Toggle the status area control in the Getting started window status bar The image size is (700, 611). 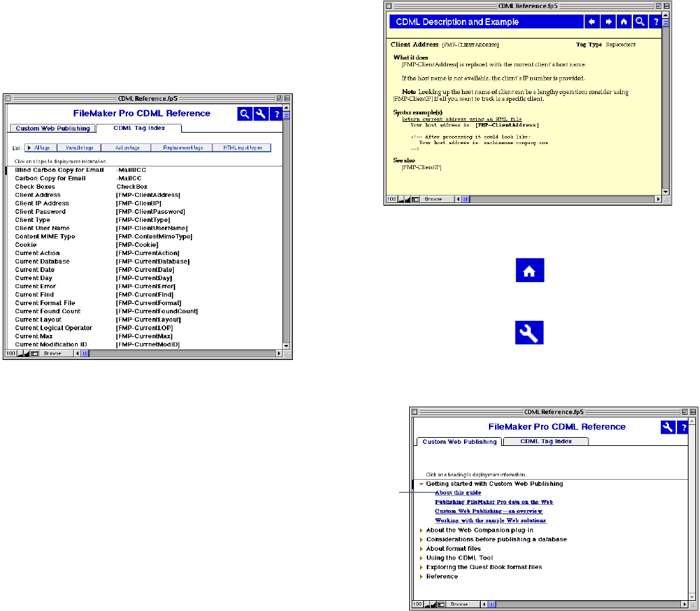click(441, 604)
